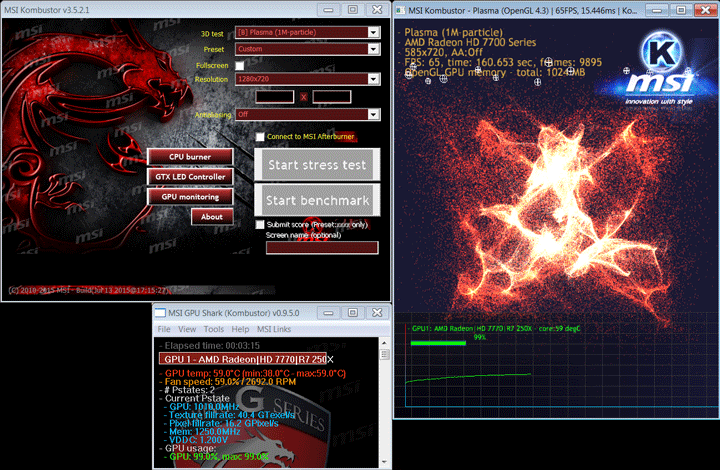Viewport: 720px width, 470px height.
Task: Enable Connect to MSI Afterburner checkbox
Action: pyautogui.click(x=260, y=137)
